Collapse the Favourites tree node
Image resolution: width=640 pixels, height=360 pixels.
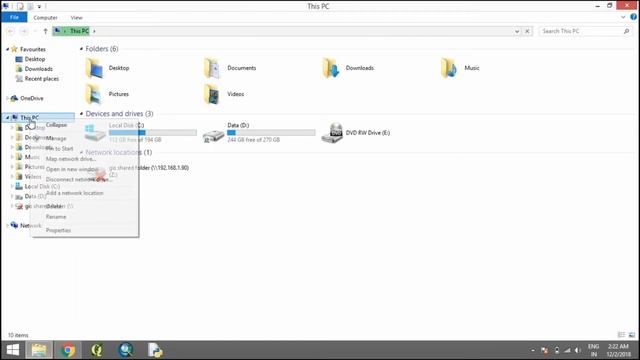click(x=7, y=49)
